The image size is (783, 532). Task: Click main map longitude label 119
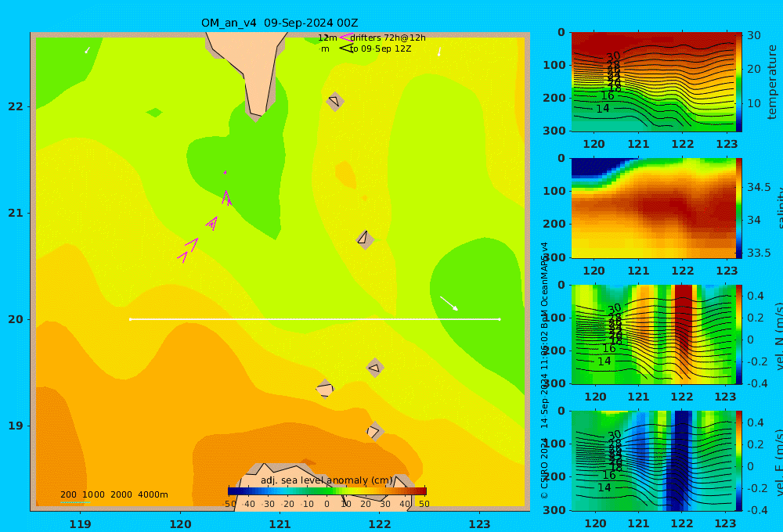tap(80, 524)
